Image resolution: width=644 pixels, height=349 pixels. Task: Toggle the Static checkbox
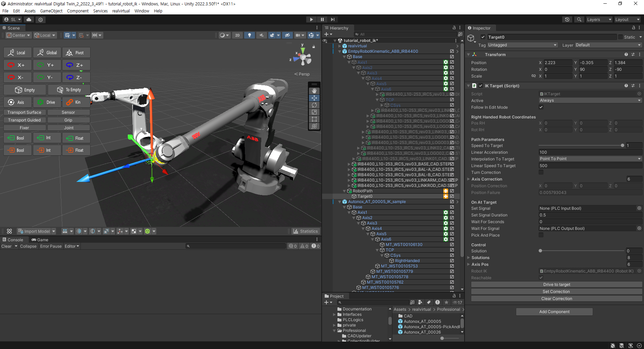[621, 37]
